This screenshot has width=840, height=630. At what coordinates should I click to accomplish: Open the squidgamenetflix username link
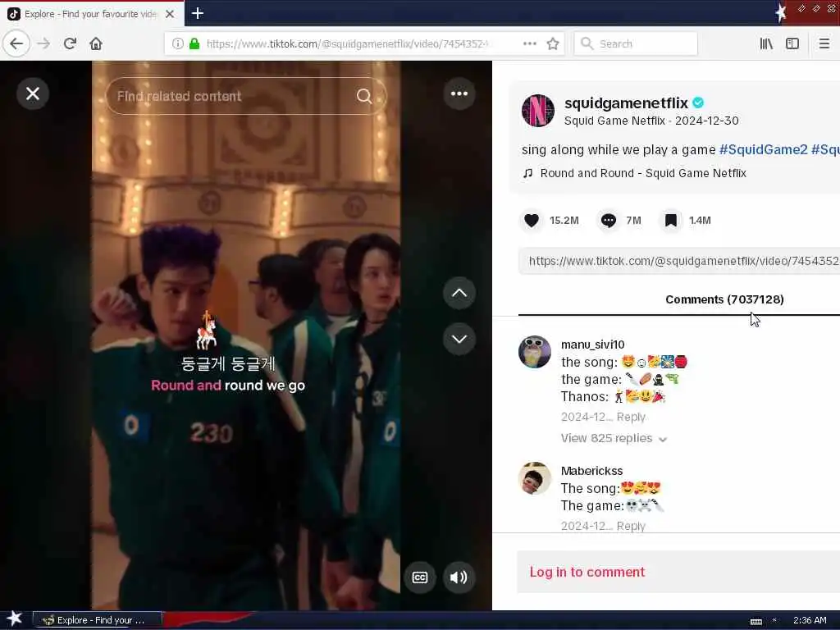[x=626, y=103]
